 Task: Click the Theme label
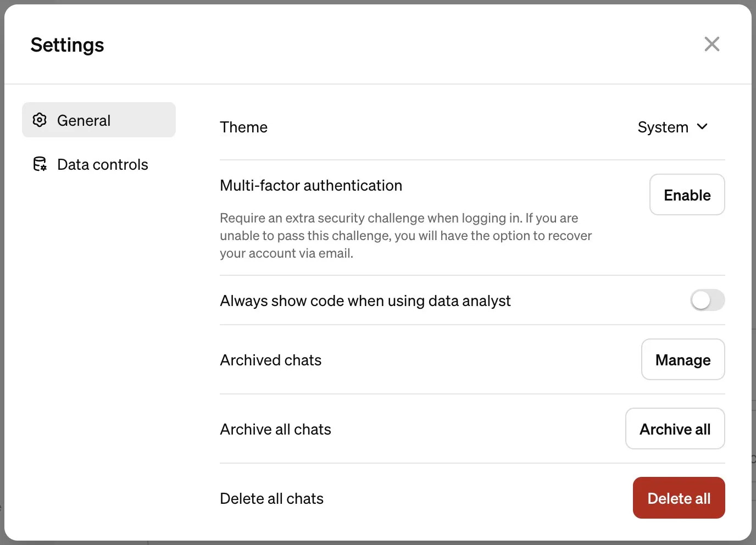243,127
